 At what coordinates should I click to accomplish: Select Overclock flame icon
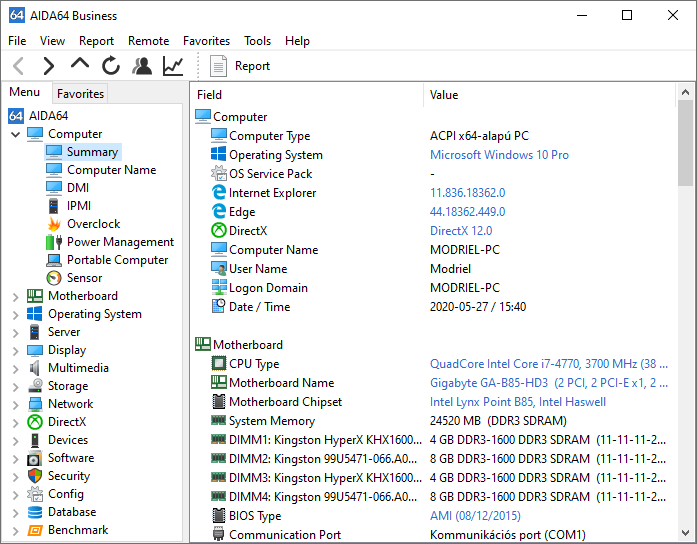(54, 224)
